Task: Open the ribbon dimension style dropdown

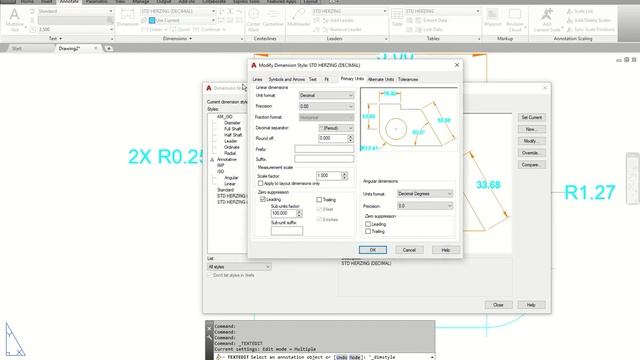Action: tap(178, 11)
